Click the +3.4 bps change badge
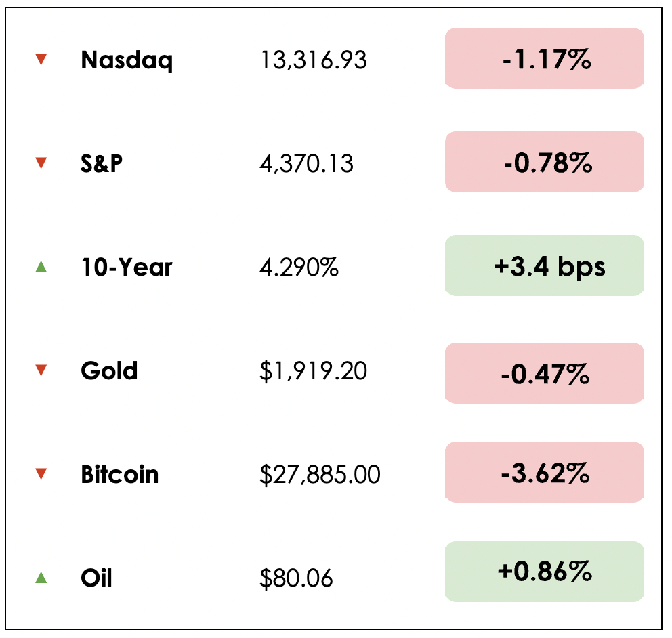Viewport: 672px width, 638px height. (x=545, y=266)
